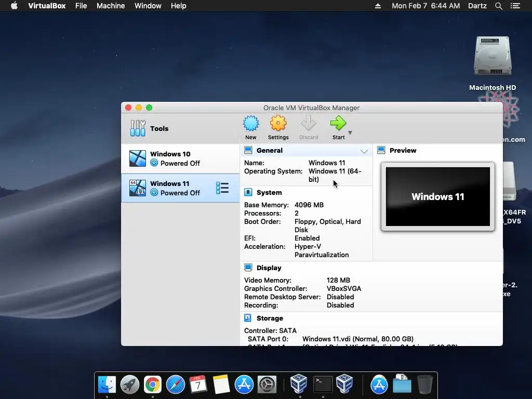Open Notes from the Dock

221,384
